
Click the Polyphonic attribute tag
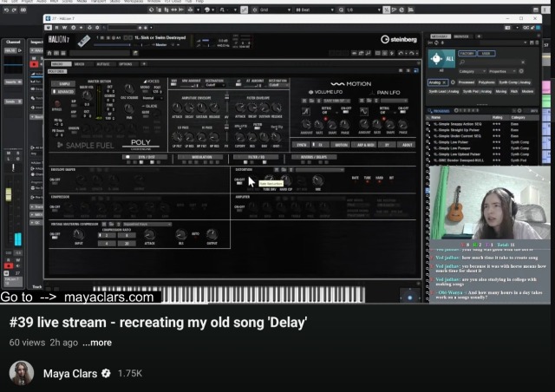pyautogui.click(x=486, y=82)
